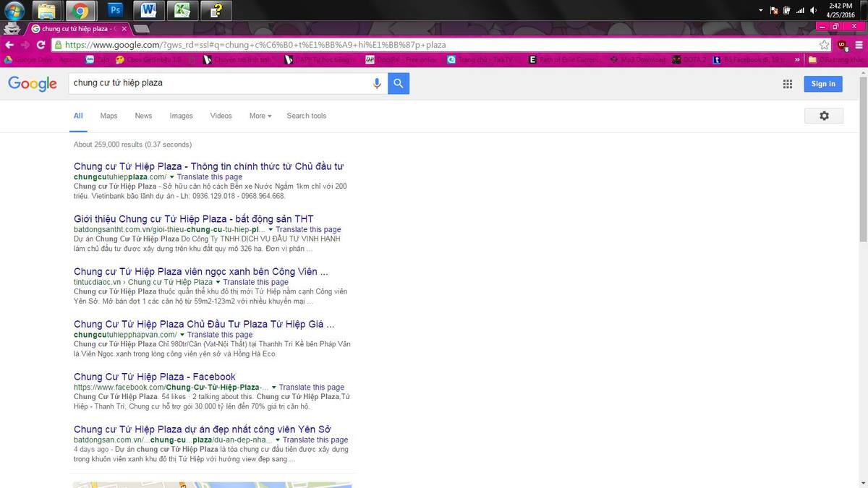This screenshot has width=868, height=488.
Task: Click the page vertical scrollbar
Action: (x=863, y=159)
